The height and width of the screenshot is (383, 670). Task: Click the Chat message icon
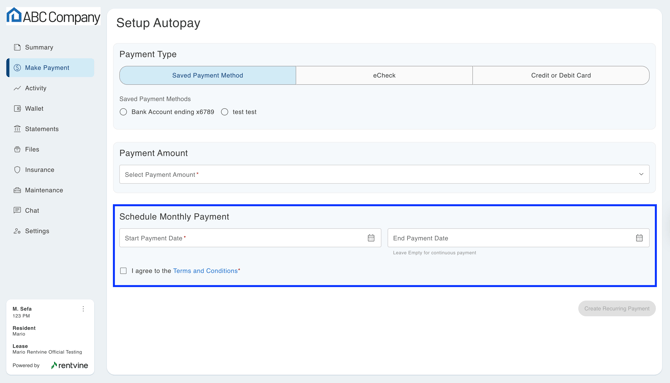click(17, 210)
